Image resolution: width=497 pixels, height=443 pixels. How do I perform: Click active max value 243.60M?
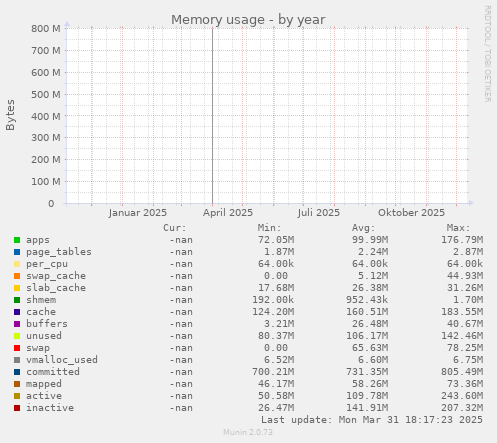(462, 396)
